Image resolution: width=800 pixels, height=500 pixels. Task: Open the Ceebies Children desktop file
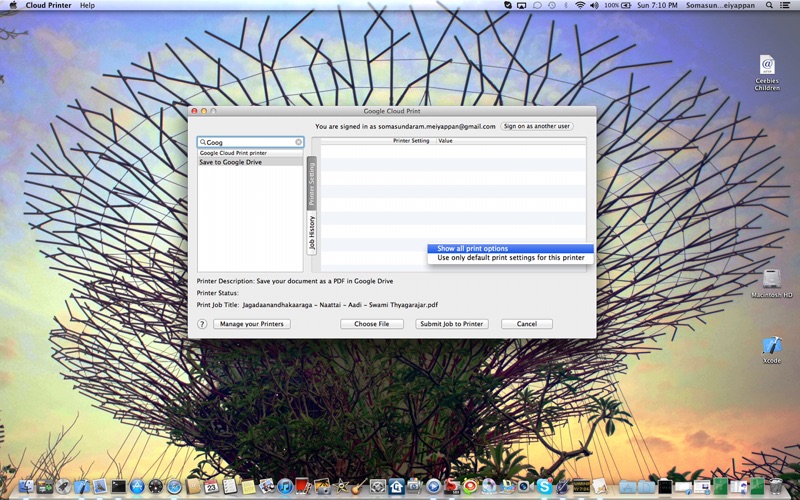tap(767, 72)
